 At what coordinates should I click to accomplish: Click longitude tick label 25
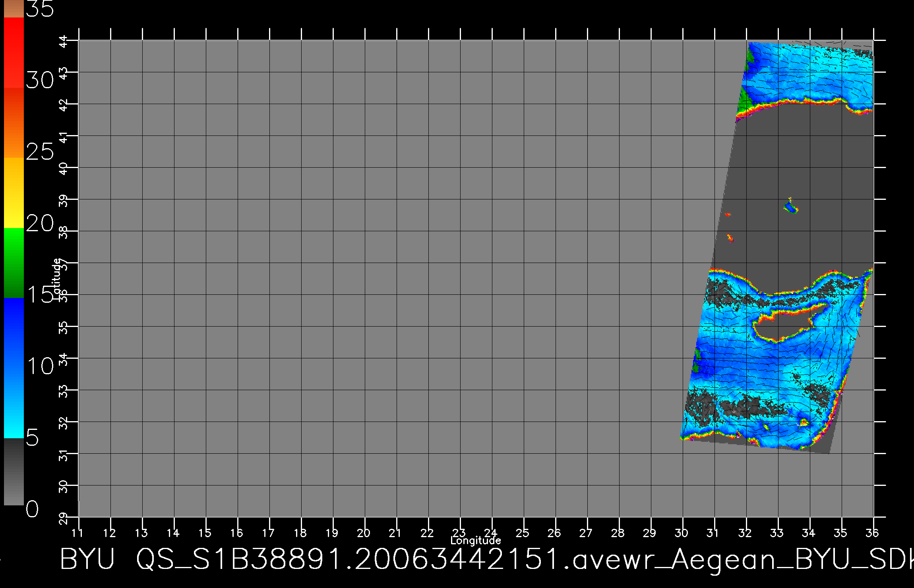pos(523,533)
